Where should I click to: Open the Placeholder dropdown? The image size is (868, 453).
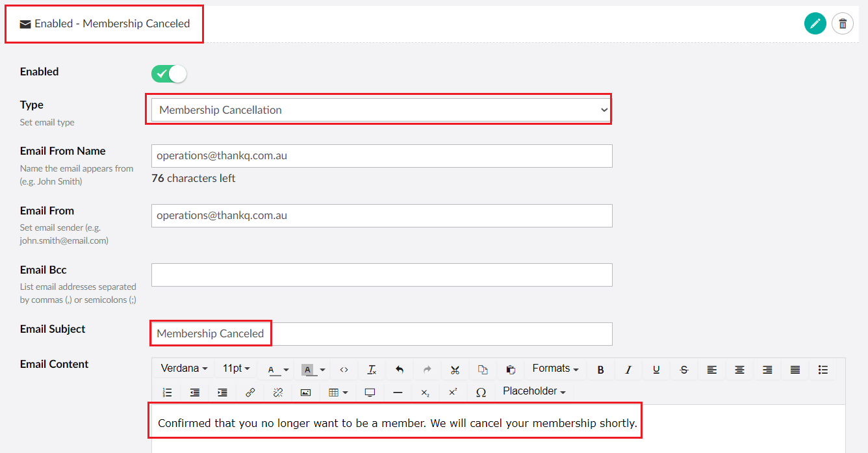pyautogui.click(x=534, y=392)
